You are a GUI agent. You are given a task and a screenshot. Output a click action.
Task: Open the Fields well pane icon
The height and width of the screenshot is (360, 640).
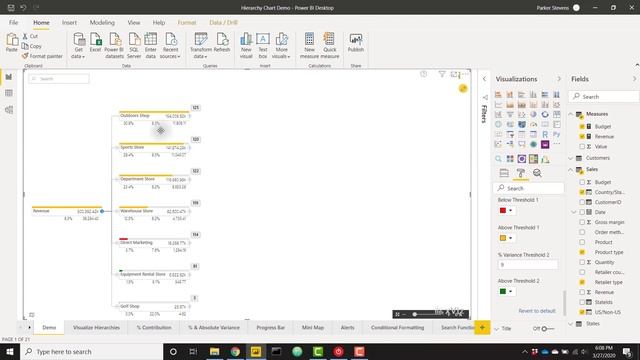(504, 173)
